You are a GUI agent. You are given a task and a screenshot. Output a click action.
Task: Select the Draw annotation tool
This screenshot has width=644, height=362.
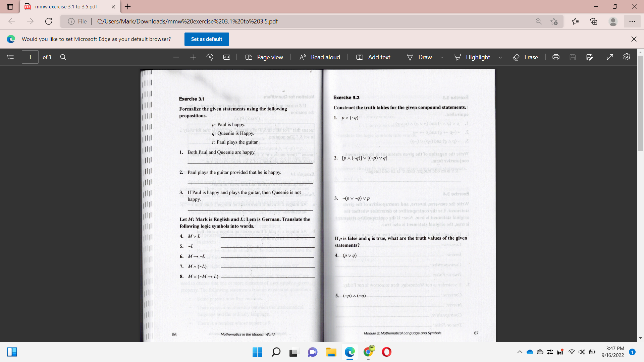(x=419, y=57)
